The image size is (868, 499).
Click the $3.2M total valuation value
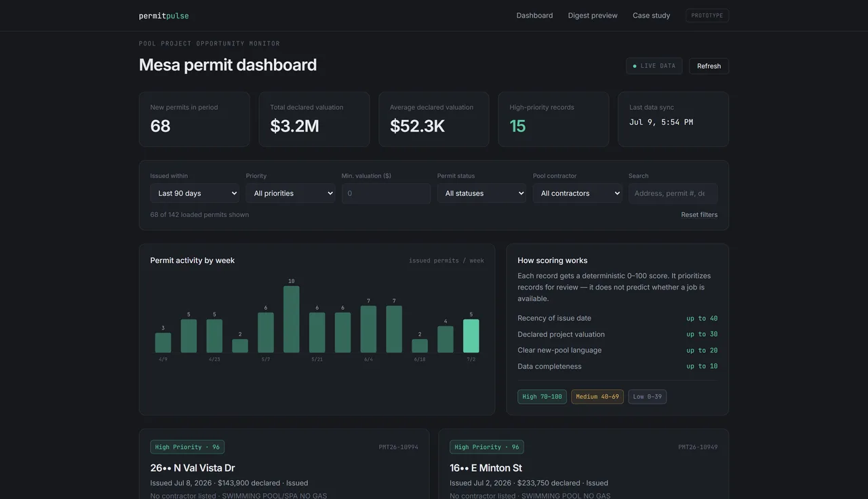coord(294,126)
